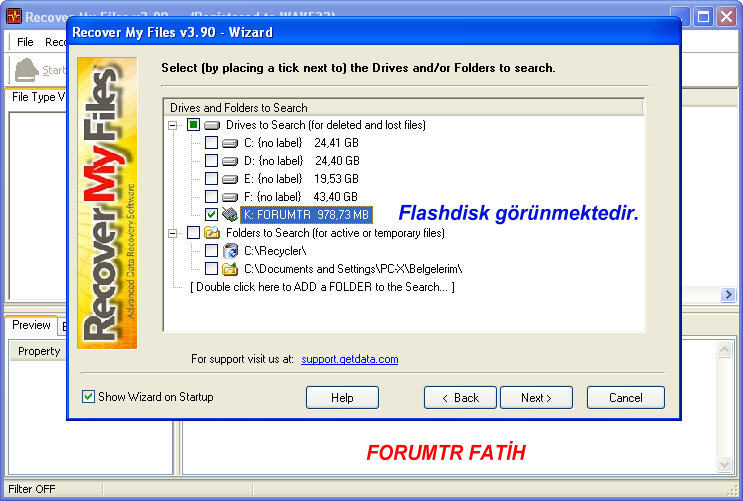Toggle the Drives to Search parent checkbox

tap(193, 125)
